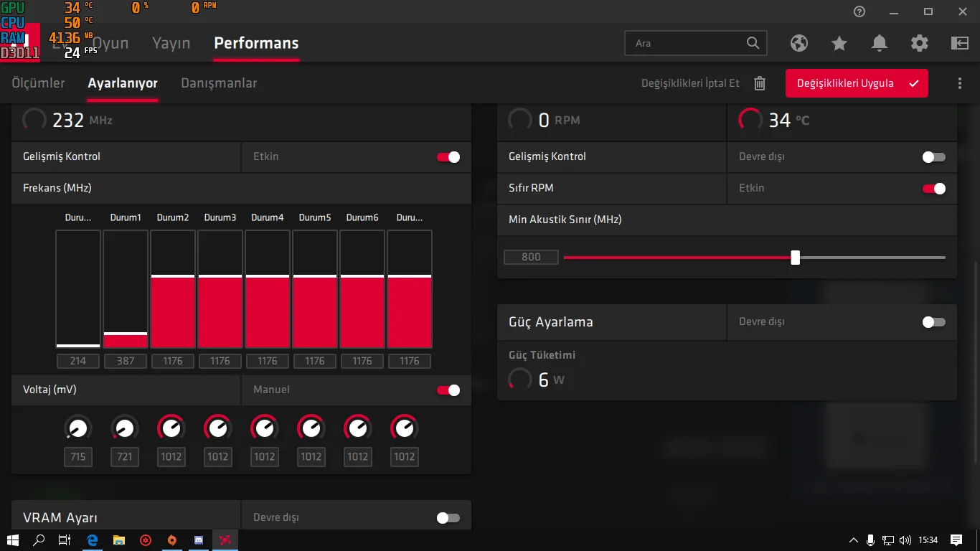The width and height of the screenshot is (980, 551).
Task: Click the search magnifier icon
Action: 753,43
